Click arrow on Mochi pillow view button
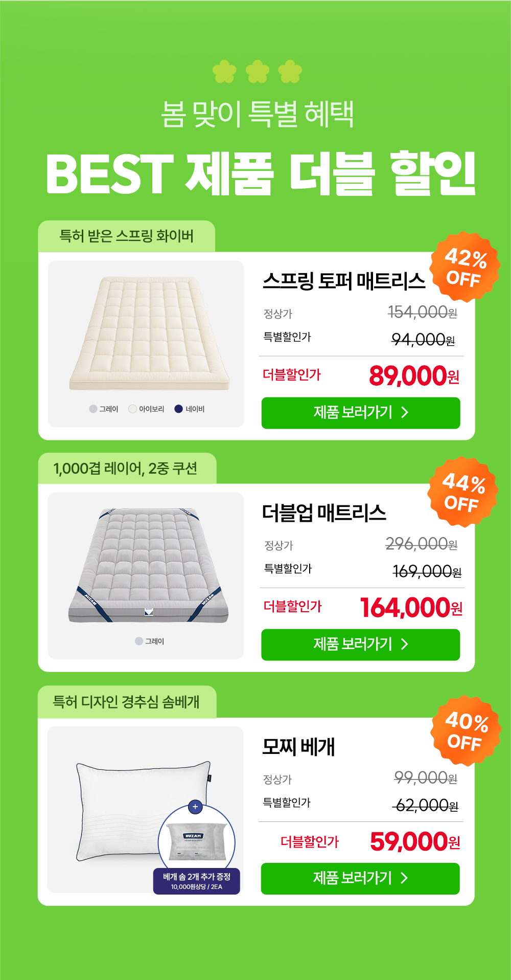This screenshot has width=511, height=980. tap(404, 878)
